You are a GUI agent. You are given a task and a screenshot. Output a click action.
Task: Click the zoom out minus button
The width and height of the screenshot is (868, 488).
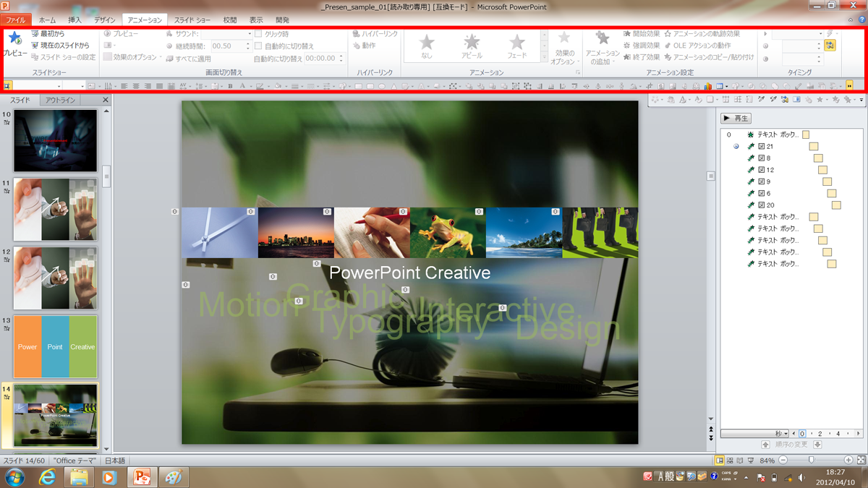783,461
